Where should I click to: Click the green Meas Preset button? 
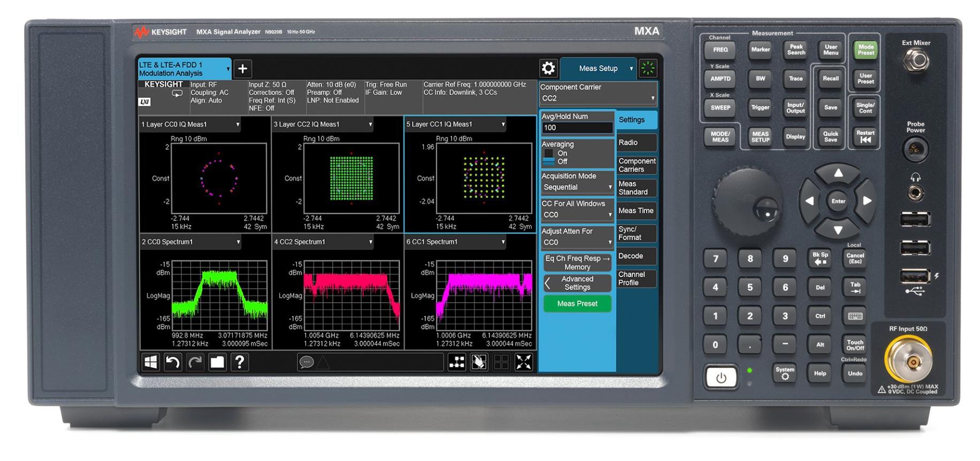click(577, 304)
